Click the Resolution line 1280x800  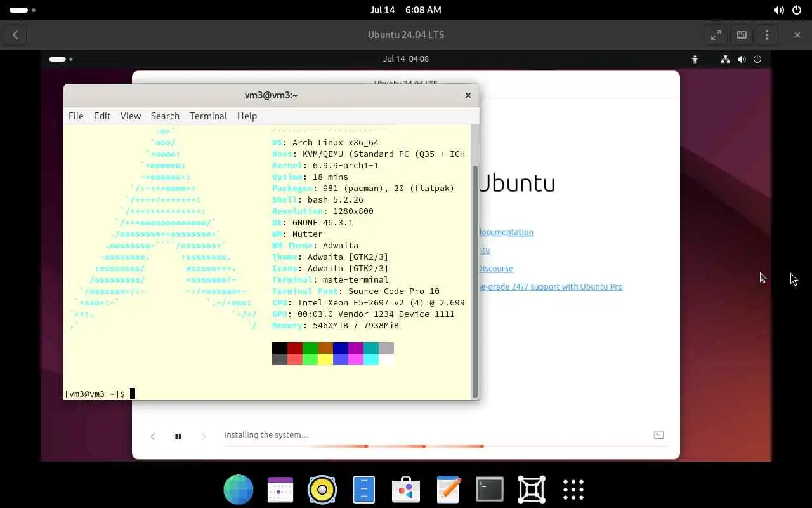coord(323,211)
